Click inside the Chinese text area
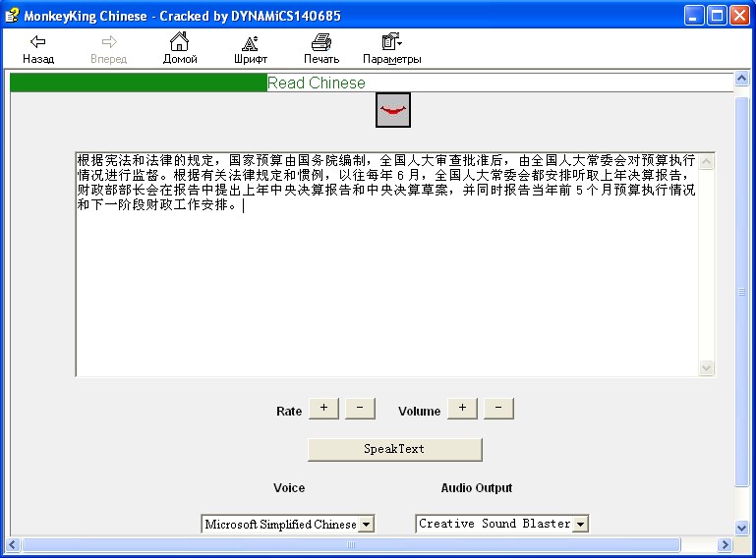The width and height of the screenshot is (756, 558). coord(387,264)
